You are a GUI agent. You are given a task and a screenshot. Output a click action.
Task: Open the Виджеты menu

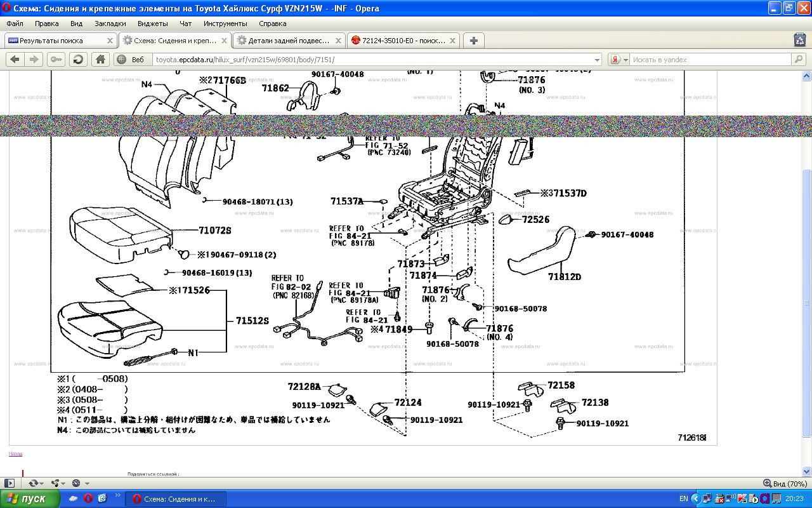click(x=153, y=23)
